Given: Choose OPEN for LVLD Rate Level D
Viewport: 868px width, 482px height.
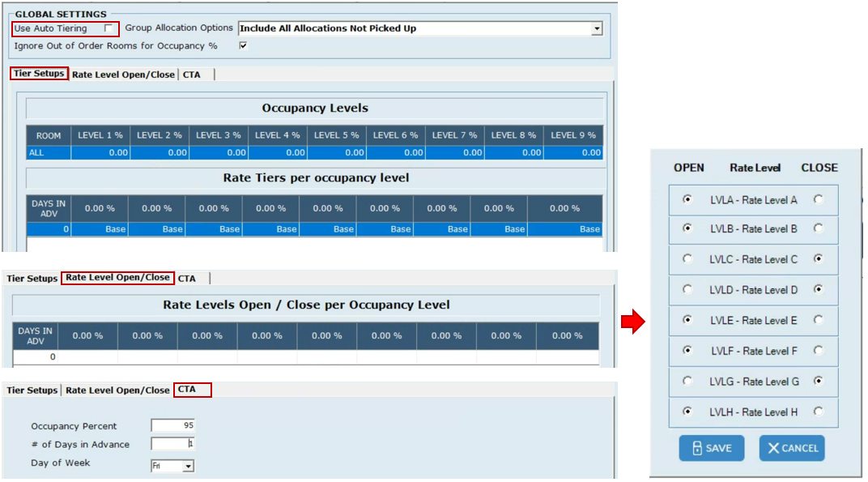Looking at the screenshot, I should 687,290.
